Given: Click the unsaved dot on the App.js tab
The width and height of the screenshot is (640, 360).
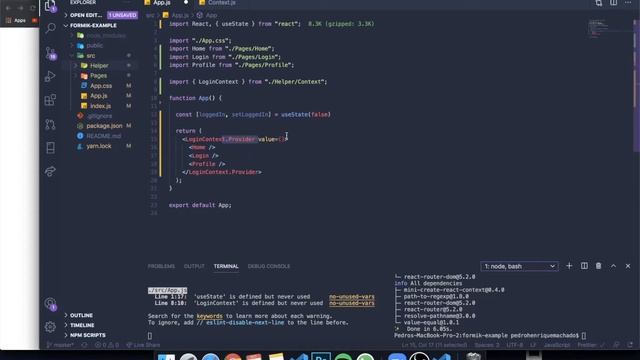Looking at the screenshot, I should [186, 2].
